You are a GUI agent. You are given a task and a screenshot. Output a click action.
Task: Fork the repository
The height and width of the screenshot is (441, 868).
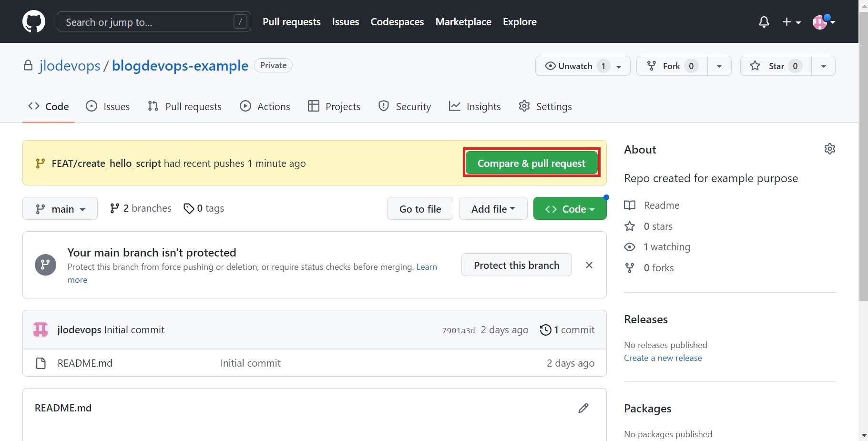pos(672,66)
